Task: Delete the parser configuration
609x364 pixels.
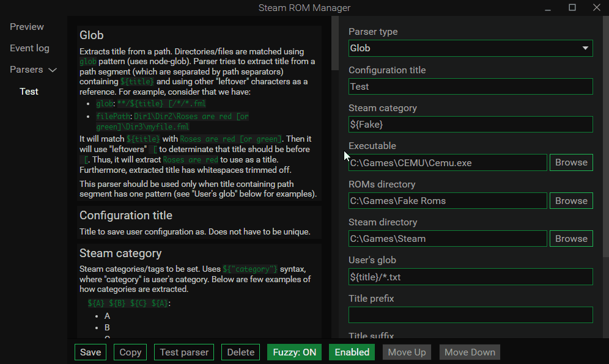Action: click(240, 352)
